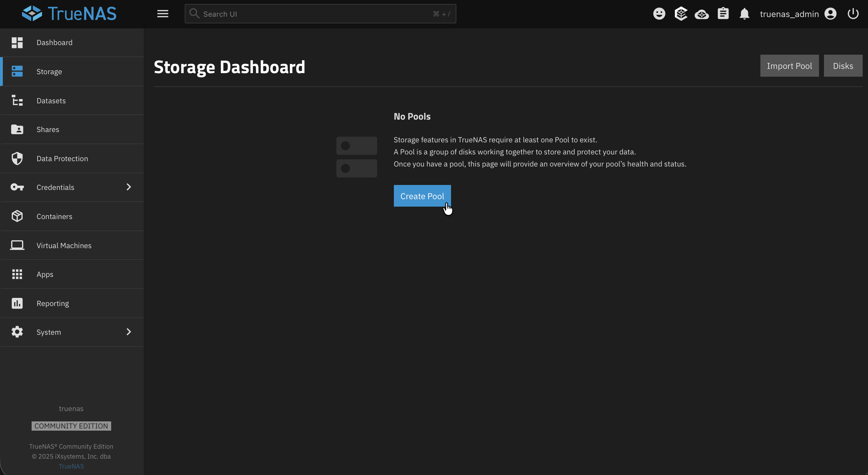This screenshot has width=868, height=475.
Task: Open the TrueCommand status icon
Action: pos(681,14)
